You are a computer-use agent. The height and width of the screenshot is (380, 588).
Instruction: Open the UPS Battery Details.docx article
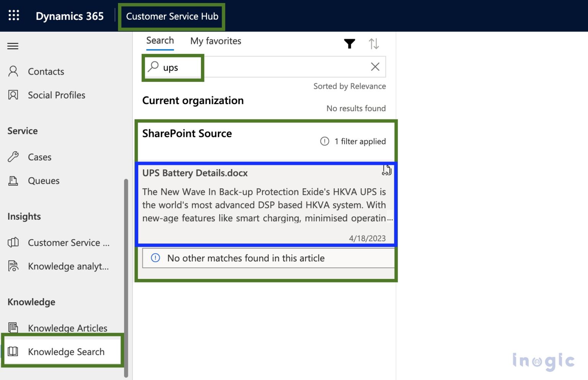(x=195, y=173)
